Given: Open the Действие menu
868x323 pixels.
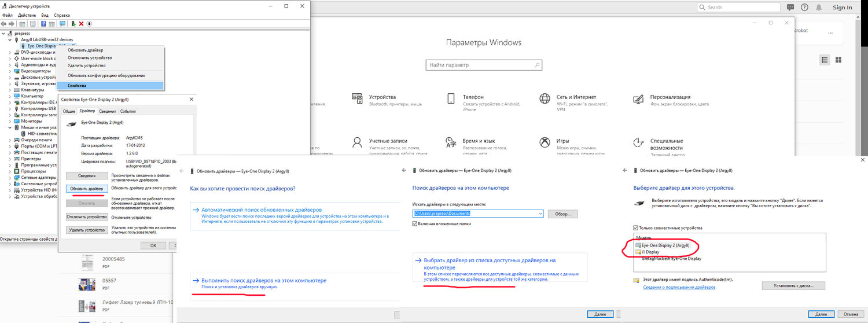Looking at the screenshot, I should pyautogui.click(x=27, y=15).
